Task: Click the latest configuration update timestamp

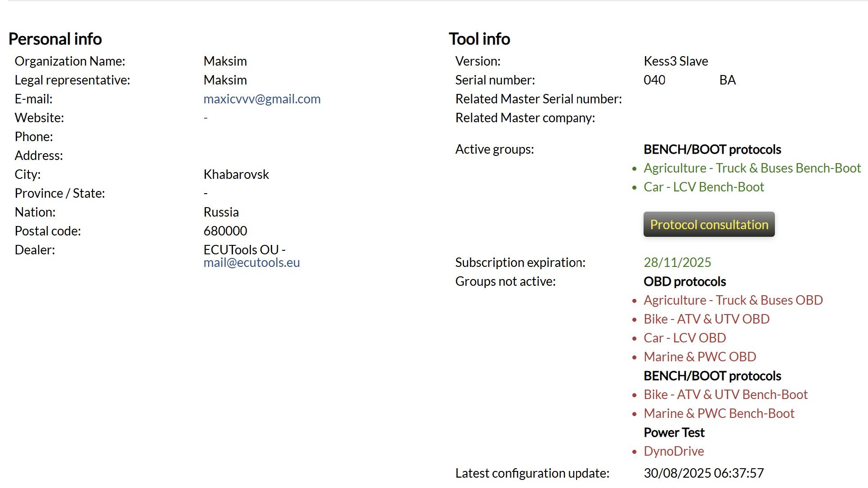Action: click(x=703, y=473)
